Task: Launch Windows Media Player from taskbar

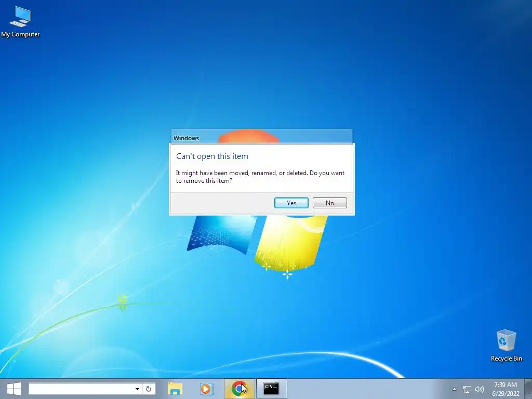Action: tap(206, 389)
